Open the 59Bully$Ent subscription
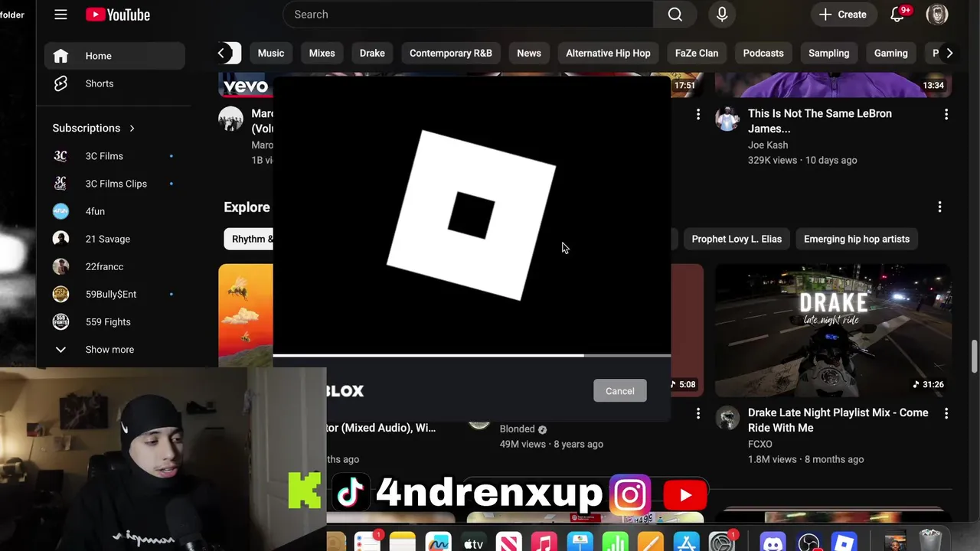 114,294
